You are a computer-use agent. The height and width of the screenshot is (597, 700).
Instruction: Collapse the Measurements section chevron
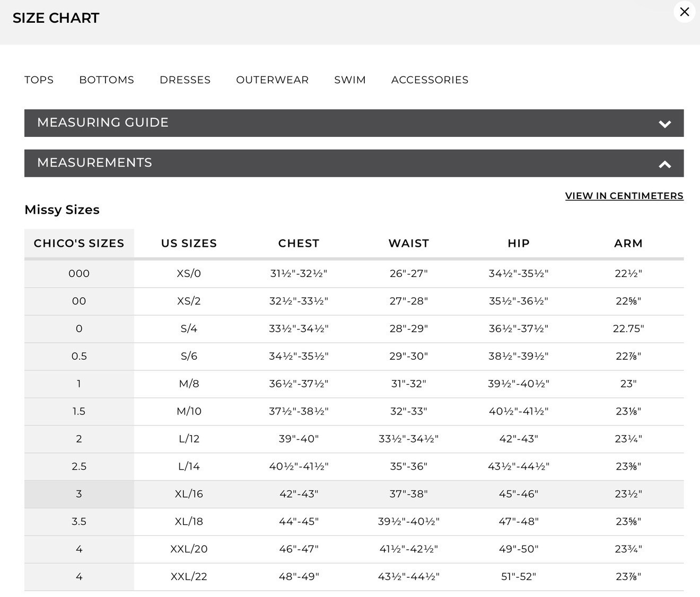[x=664, y=164]
